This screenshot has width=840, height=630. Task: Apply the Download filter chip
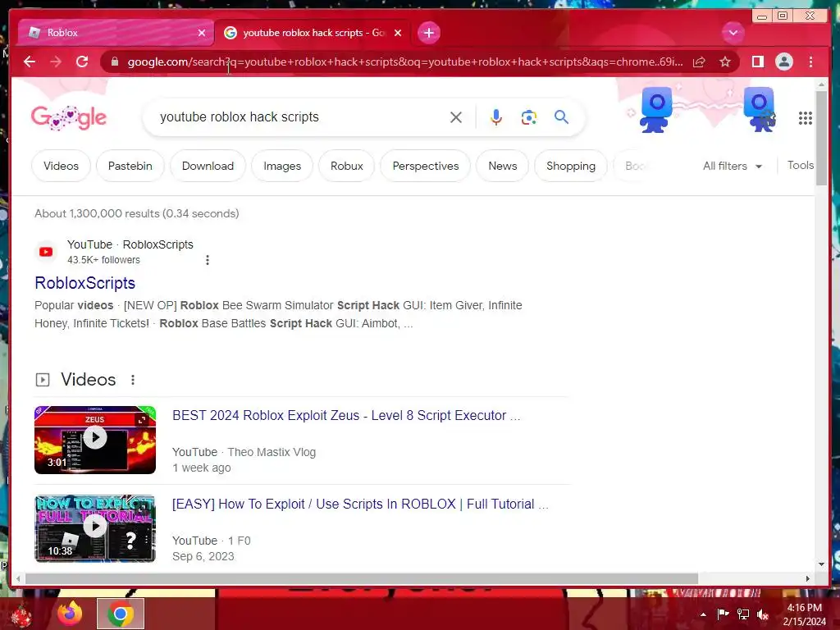(x=208, y=166)
